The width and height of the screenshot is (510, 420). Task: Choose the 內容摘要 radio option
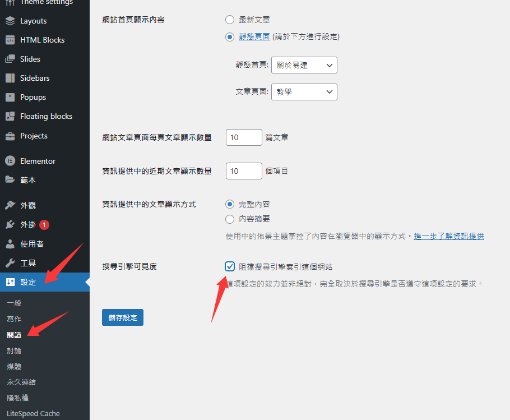230,219
